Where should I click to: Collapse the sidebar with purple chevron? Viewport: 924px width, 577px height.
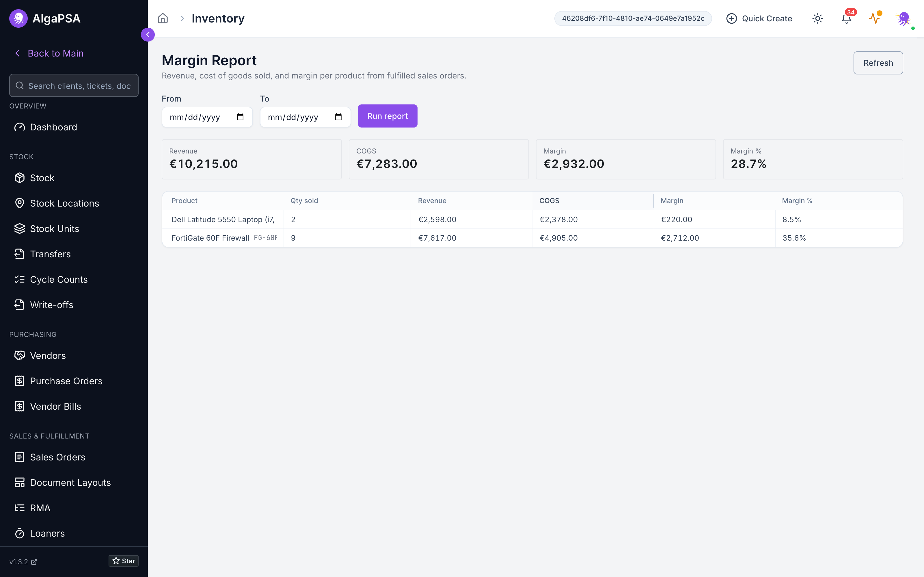(x=148, y=35)
